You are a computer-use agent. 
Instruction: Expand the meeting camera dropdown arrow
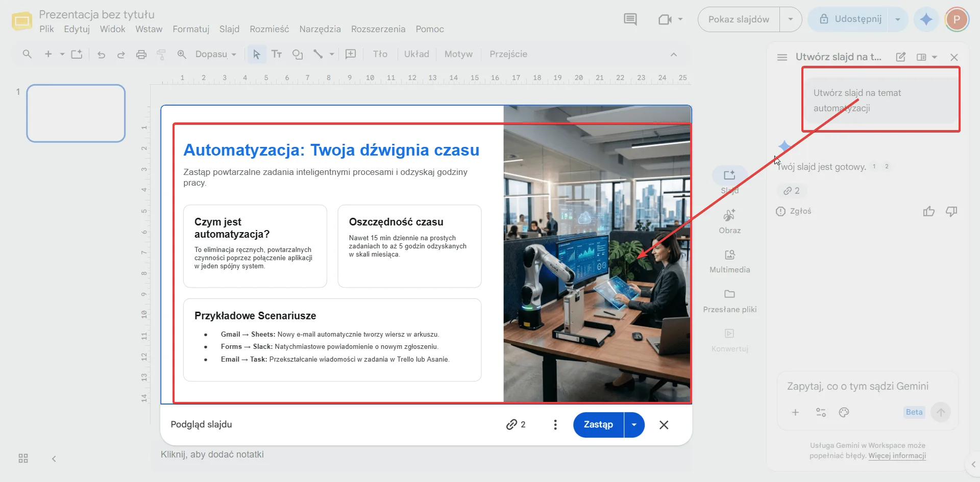[680, 19]
